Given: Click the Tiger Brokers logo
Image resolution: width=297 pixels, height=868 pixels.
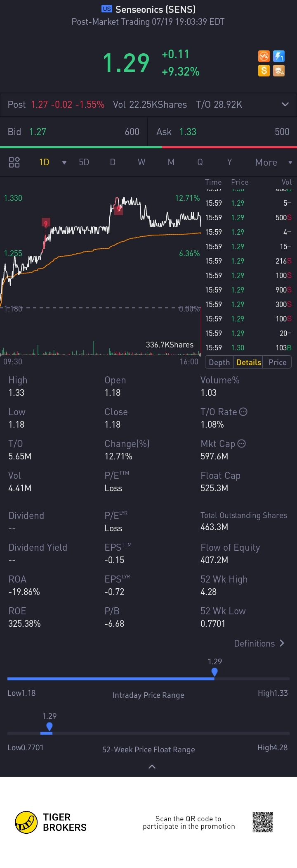Looking at the screenshot, I should click(x=26, y=822).
